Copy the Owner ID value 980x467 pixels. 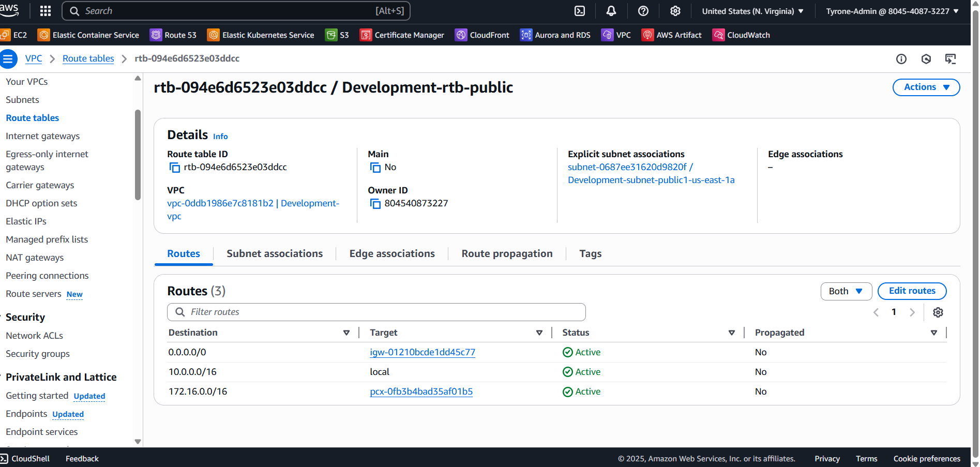coord(375,204)
